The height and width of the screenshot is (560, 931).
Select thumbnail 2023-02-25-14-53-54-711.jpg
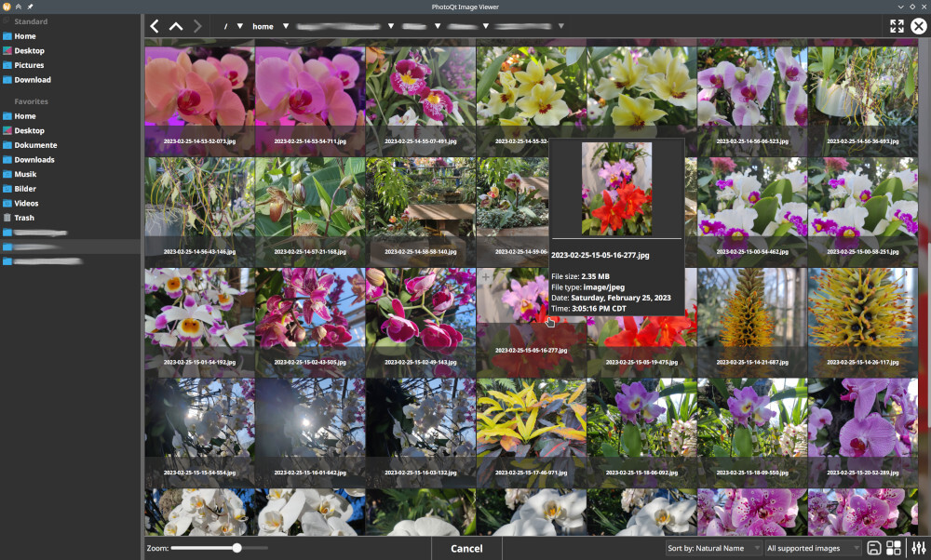click(x=310, y=101)
